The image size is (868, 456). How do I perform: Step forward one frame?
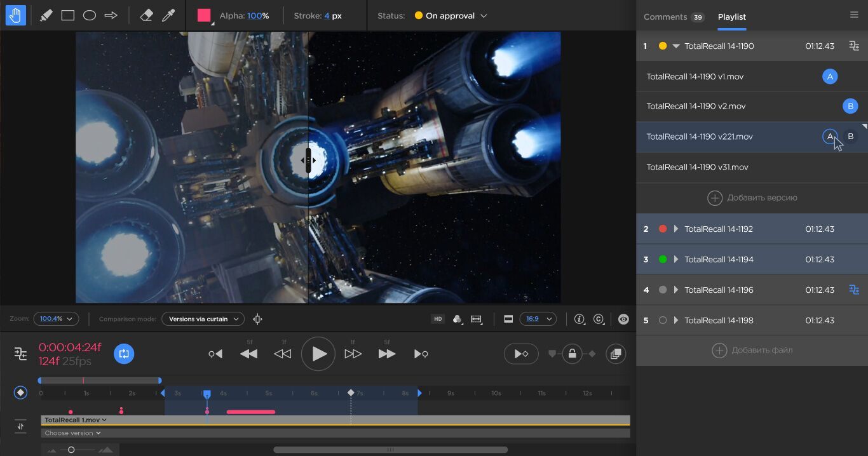click(x=353, y=354)
